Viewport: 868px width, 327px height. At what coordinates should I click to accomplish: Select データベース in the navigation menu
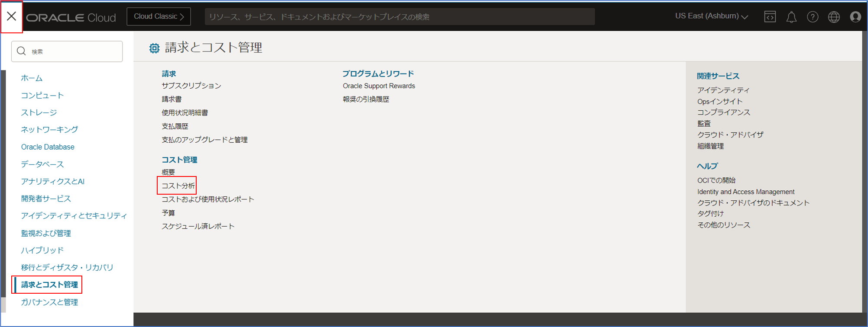click(x=42, y=164)
